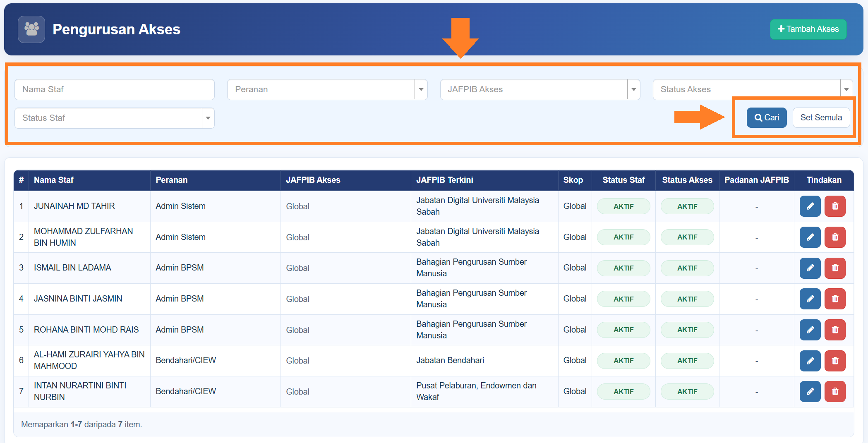Edit access for MOHAMMAD ZULFARHAN BIN HUMIN
The image size is (868, 443).
tap(810, 237)
